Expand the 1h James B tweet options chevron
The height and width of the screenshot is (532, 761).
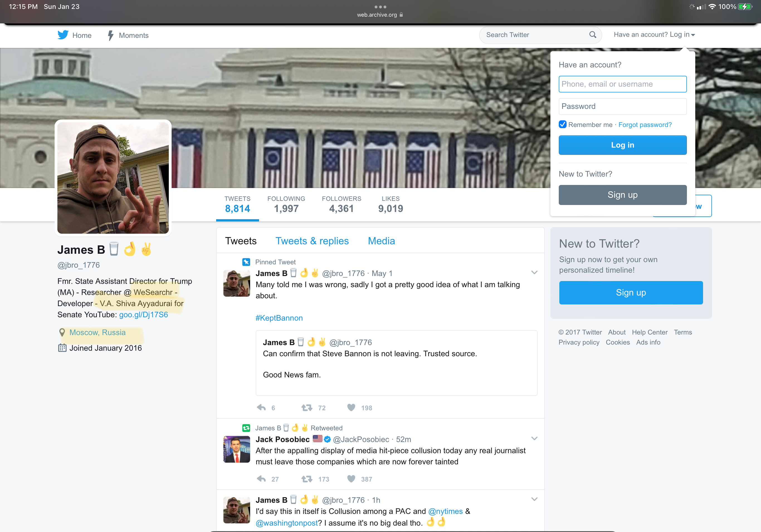point(534,499)
